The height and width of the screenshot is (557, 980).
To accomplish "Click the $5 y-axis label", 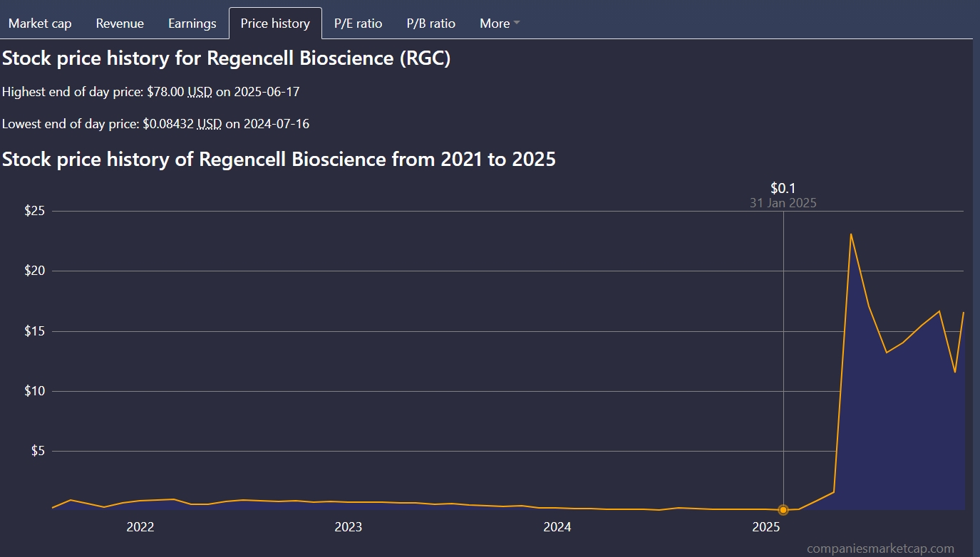I will pyautogui.click(x=38, y=451).
